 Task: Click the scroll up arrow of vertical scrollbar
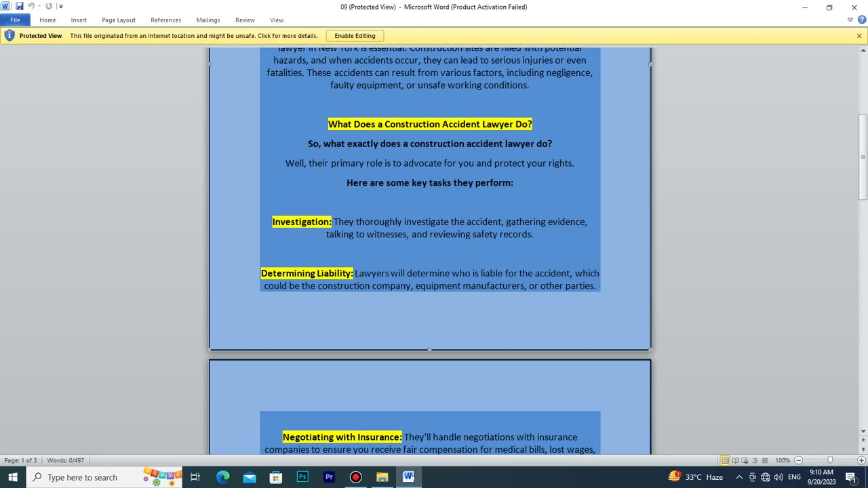tap(863, 51)
